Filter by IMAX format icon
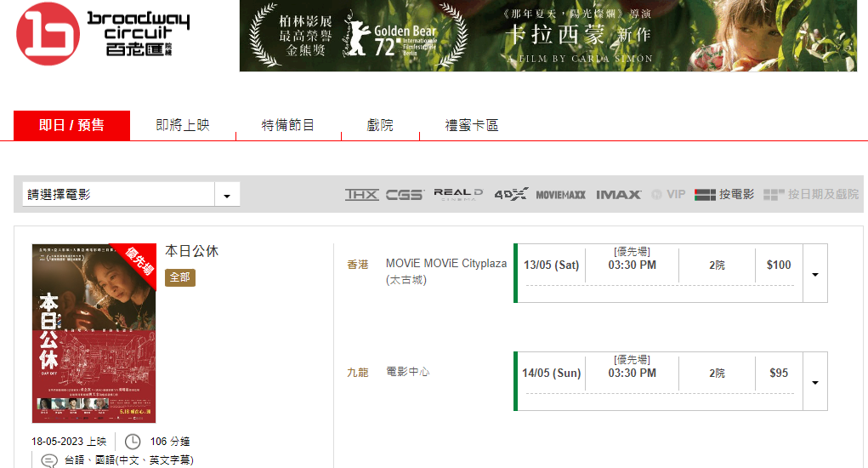868x468 pixels. (x=618, y=195)
